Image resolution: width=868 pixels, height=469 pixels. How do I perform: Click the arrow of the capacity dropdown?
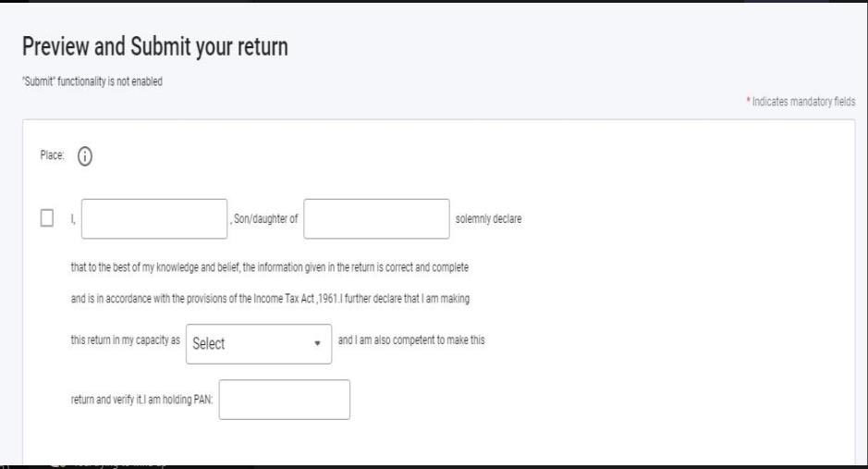pyautogui.click(x=317, y=343)
